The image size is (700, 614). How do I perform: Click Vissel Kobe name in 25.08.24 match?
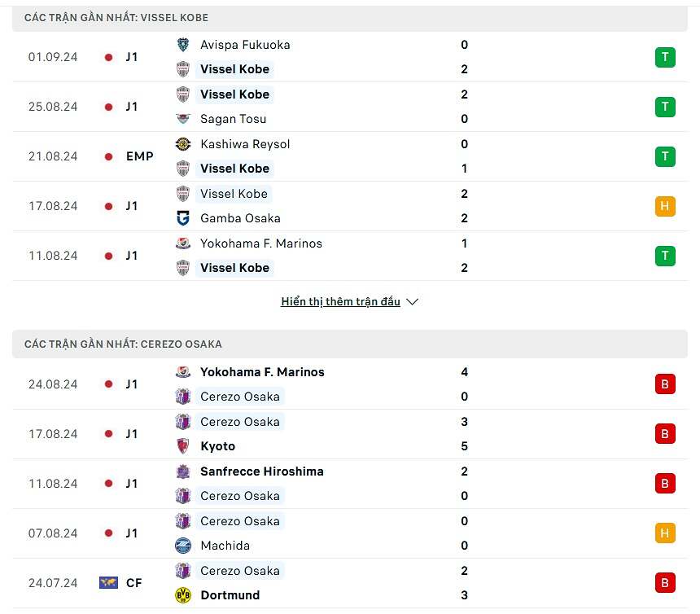[235, 94]
